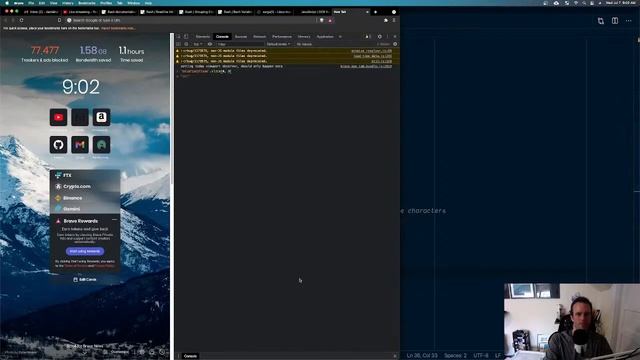Screen dimensions: 640x360
Task: Open the console context dropdown
Action: 198,44
